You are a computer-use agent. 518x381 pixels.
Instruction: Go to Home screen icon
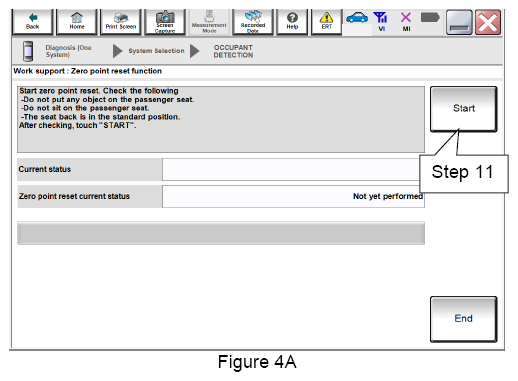point(77,22)
